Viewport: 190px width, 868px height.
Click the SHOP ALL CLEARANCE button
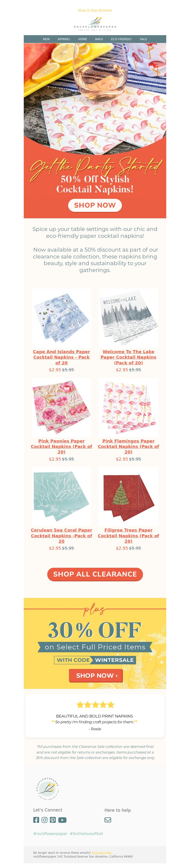[x=95, y=574]
